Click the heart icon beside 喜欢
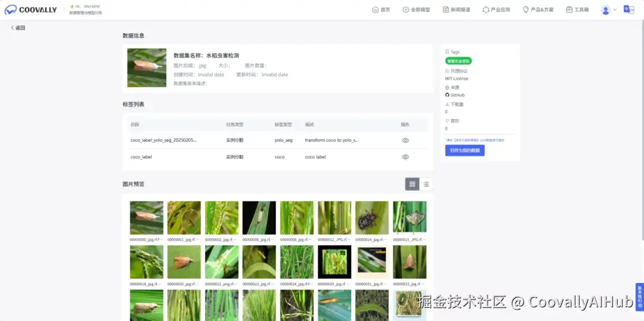Image resolution: width=644 pixels, height=321 pixels. (447, 121)
